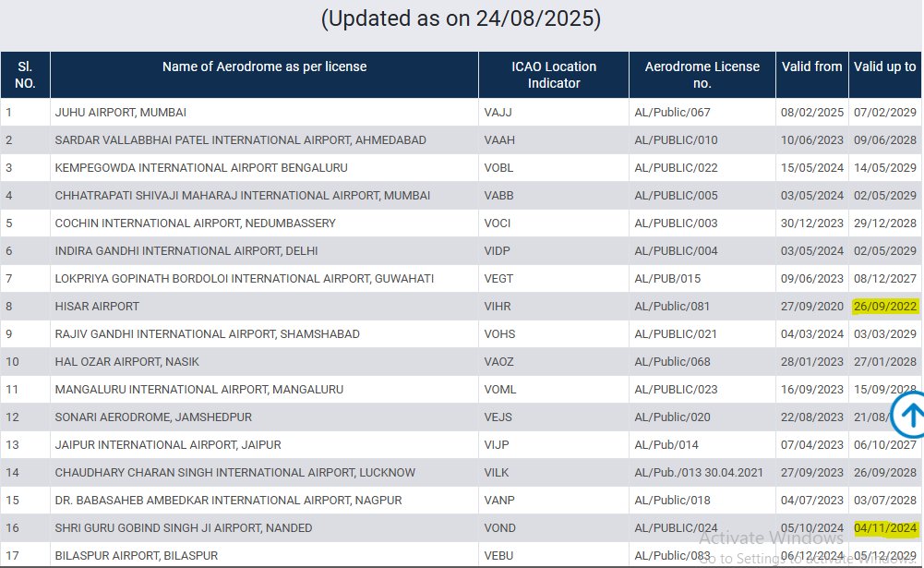Click the ICAO code 'VEBU'

498,556
